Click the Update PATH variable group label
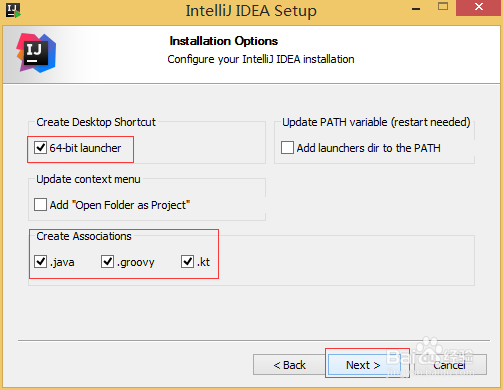The width and height of the screenshot is (503, 390). [x=376, y=122]
